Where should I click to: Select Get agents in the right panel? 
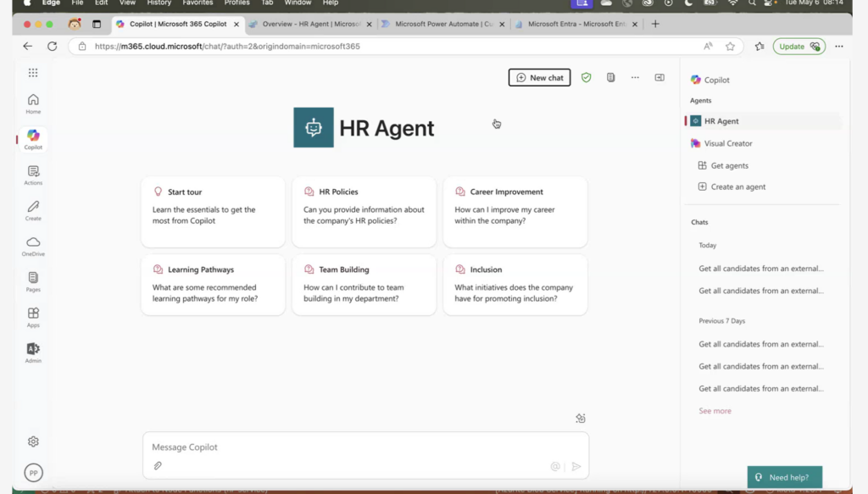pyautogui.click(x=723, y=165)
